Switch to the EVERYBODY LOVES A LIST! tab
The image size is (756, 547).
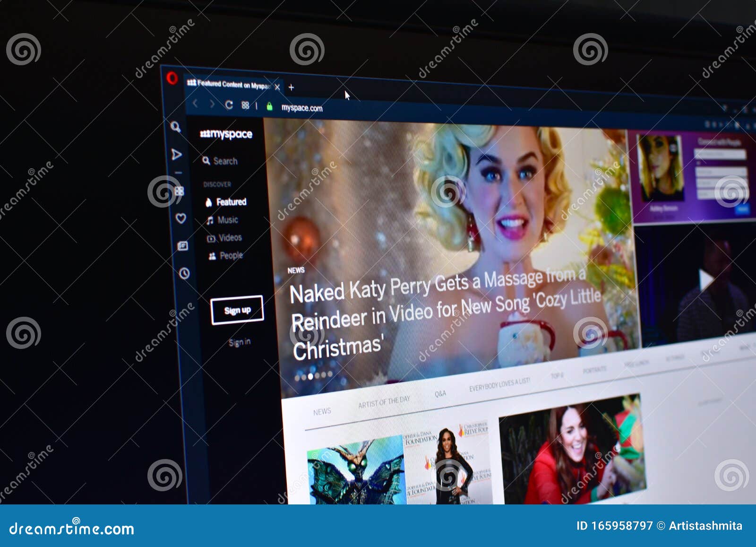499,384
